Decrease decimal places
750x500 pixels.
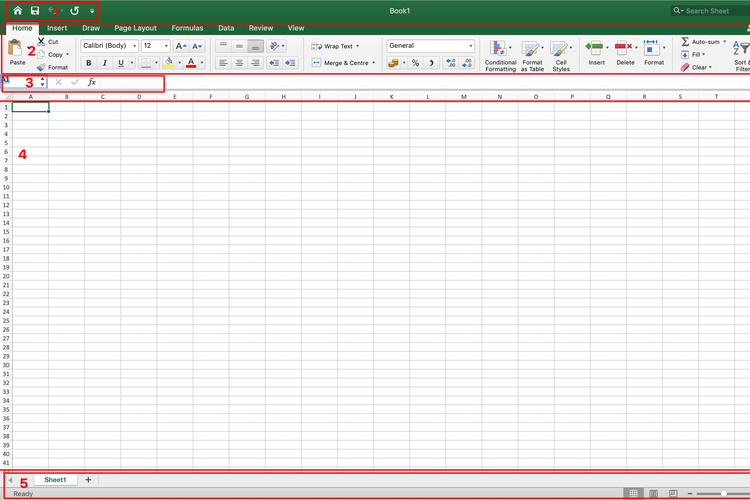[x=467, y=63]
